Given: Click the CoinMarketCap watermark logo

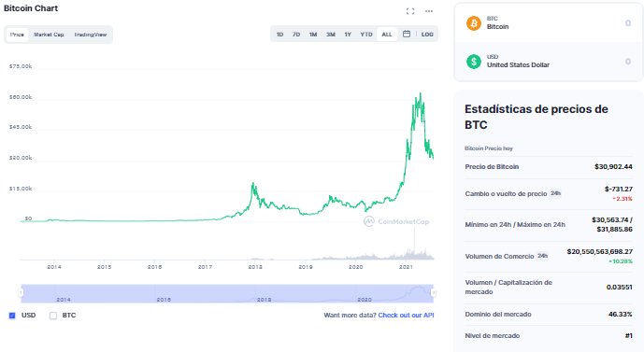Looking at the screenshot, I should click(x=396, y=221).
